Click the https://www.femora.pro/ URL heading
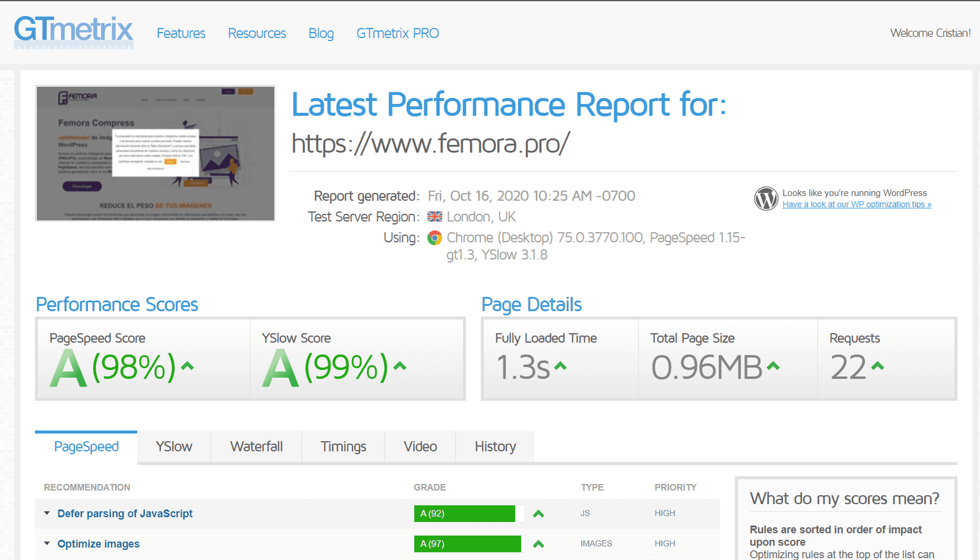The width and height of the screenshot is (980, 560). point(431,143)
